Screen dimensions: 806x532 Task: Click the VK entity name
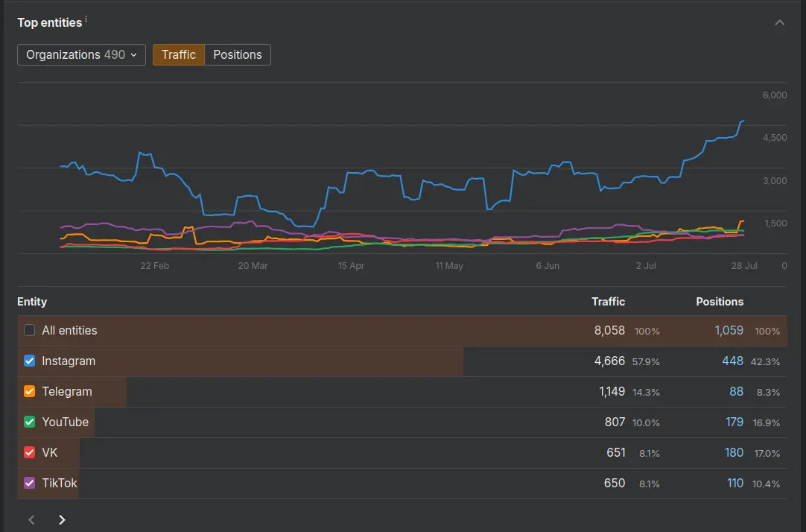(50, 452)
